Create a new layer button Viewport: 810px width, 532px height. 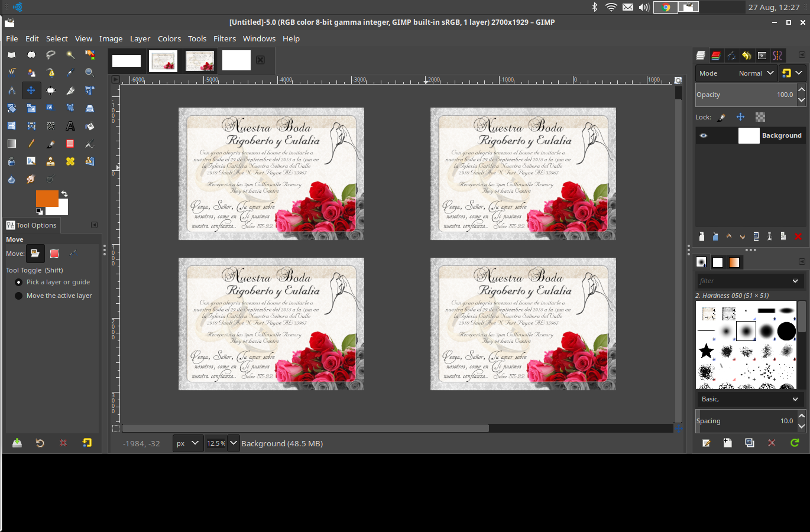(702, 236)
